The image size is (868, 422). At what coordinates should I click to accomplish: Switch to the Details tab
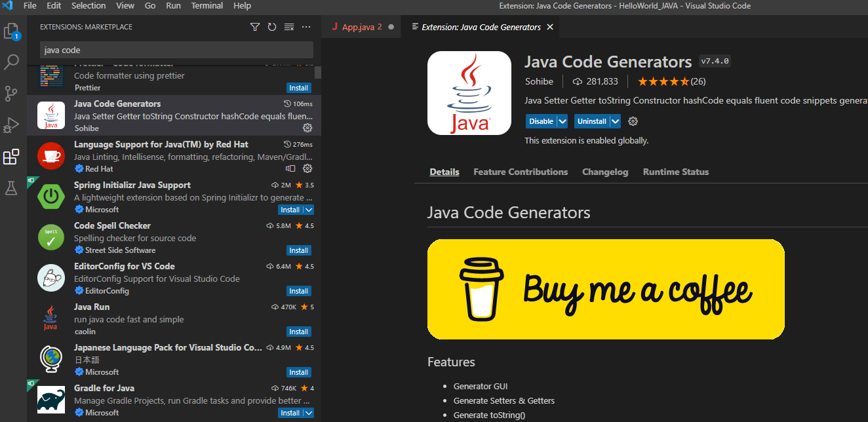(444, 172)
